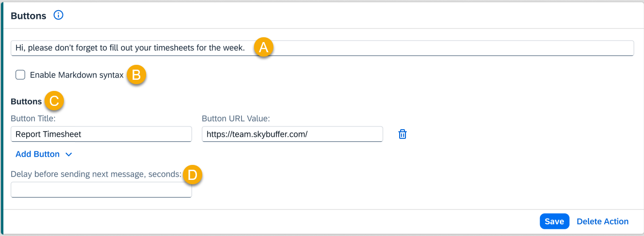Click the Enable Markdown syntax label text
644x236 pixels.
[76, 75]
